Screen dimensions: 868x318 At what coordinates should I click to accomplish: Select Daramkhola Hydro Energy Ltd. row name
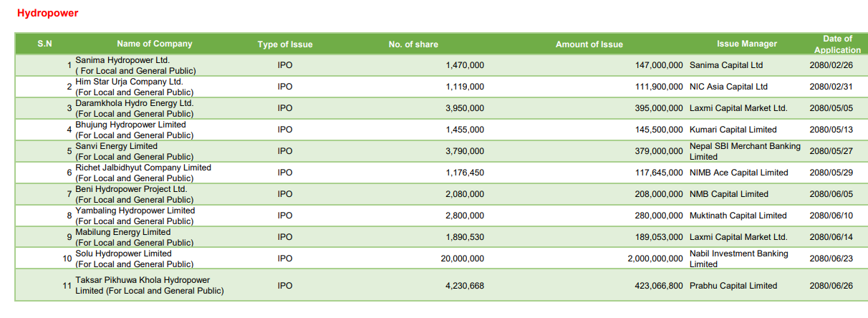(135, 103)
